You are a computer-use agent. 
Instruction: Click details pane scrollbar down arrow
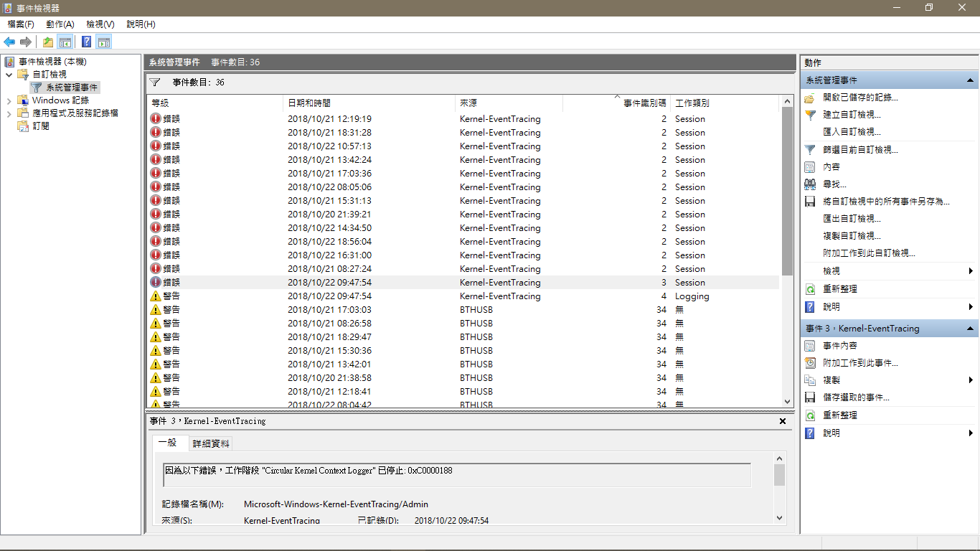point(780,517)
